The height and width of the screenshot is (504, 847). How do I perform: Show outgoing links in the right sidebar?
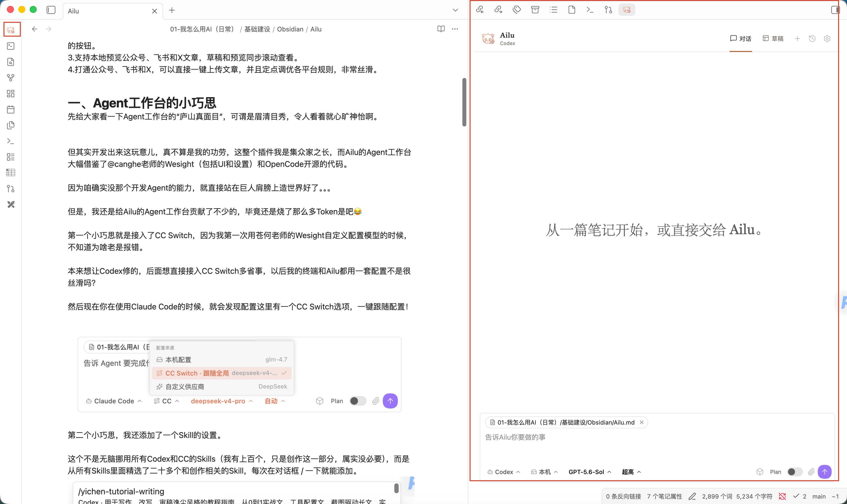(x=498, y=9)
